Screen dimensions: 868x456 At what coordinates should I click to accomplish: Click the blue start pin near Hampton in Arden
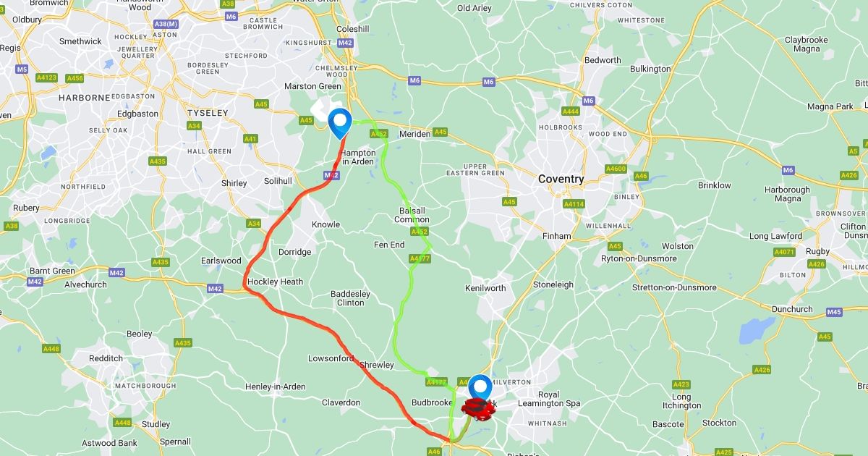pos(339,122)
